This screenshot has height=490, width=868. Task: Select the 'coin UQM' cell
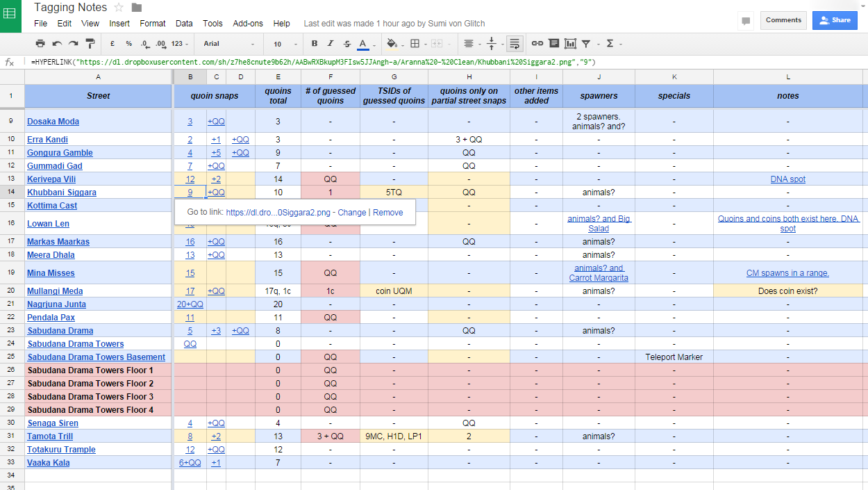click(x=394, y=291)
